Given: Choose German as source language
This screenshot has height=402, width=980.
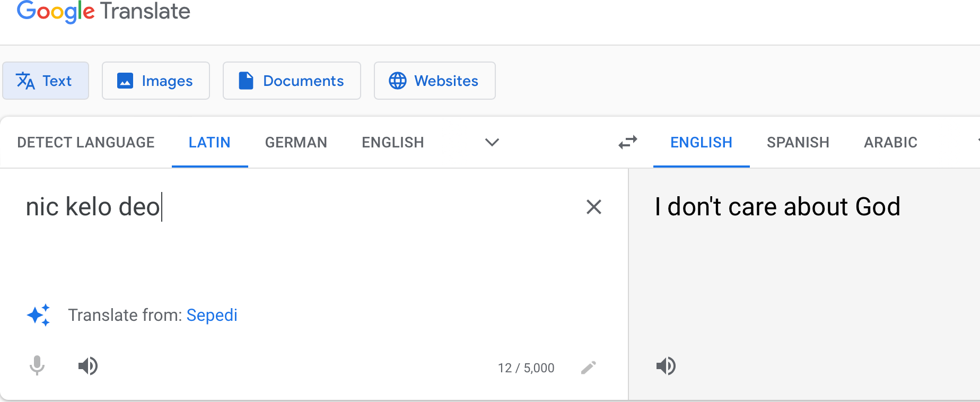Looking at the screenshot, I should click(296, 142).
